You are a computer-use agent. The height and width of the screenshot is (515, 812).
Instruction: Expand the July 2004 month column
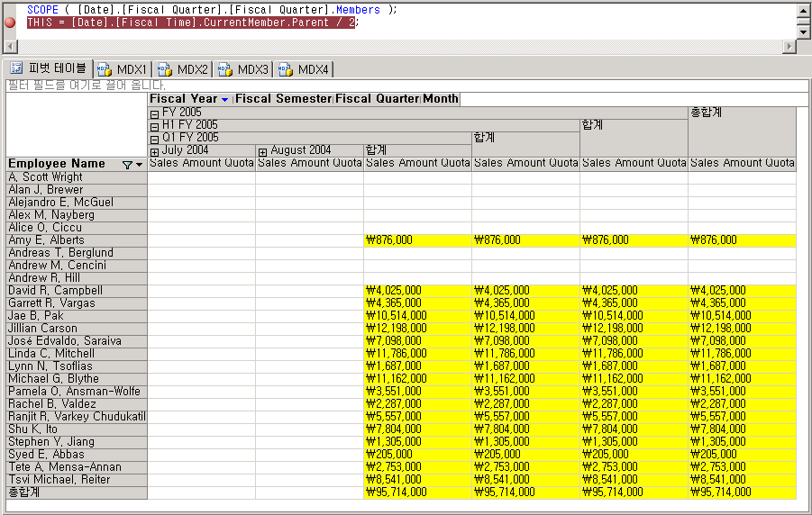point(154,151)
